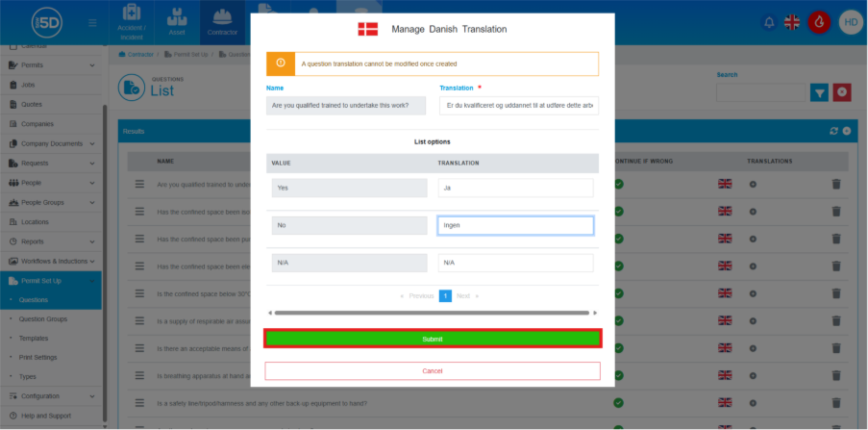Click the notifications bell icon
This screenshot has height=430, width=868.
(768, 22)
